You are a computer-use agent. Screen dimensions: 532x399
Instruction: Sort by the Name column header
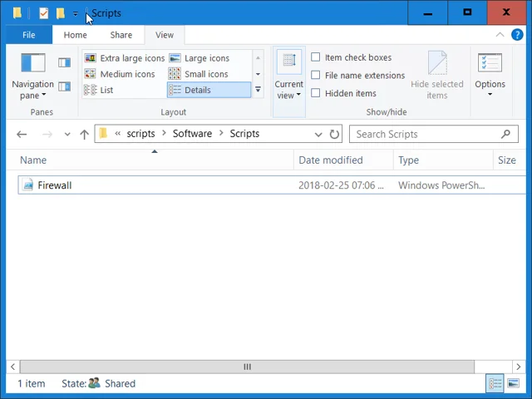click(x=150, y=160)
